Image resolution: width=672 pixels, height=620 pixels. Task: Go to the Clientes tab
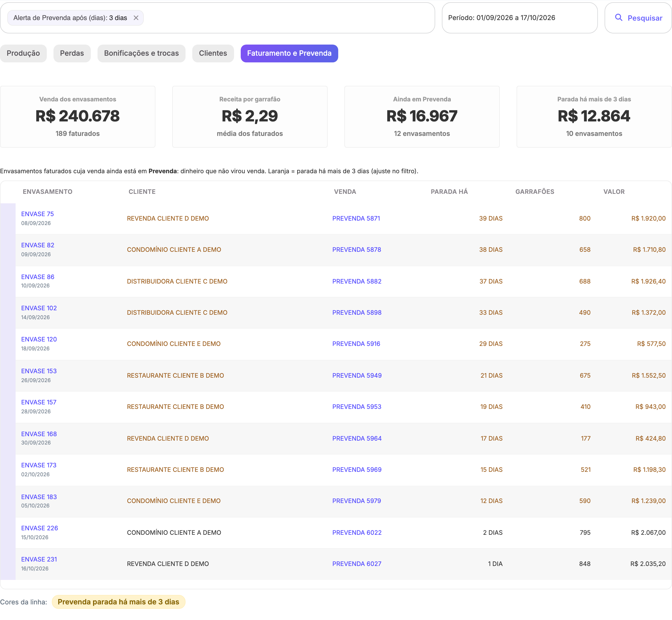click(213, 53)
